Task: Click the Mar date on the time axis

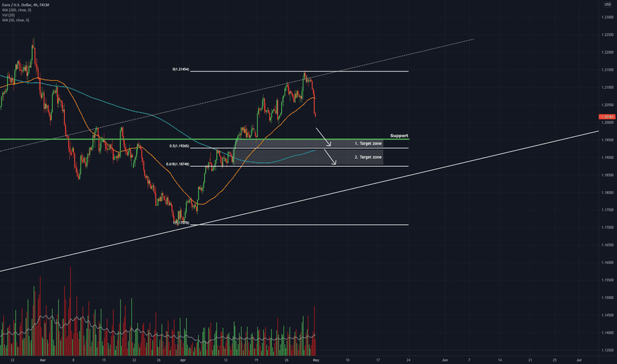Action: 43,360
